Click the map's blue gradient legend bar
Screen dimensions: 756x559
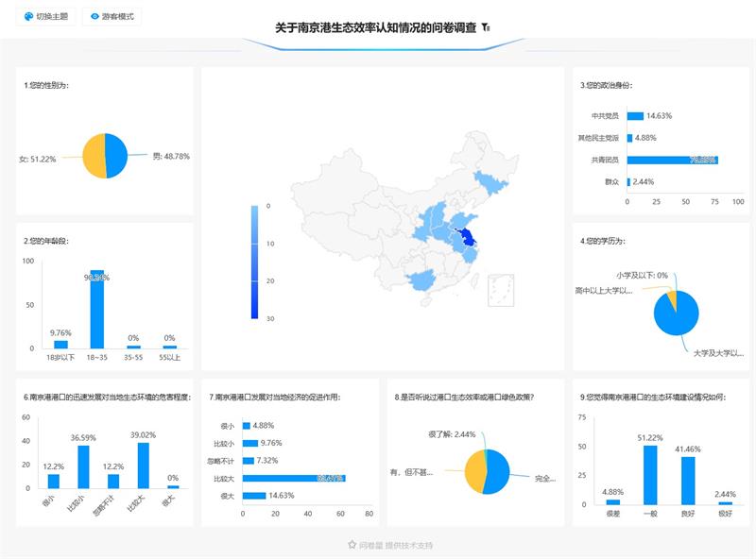coord(255,262)
